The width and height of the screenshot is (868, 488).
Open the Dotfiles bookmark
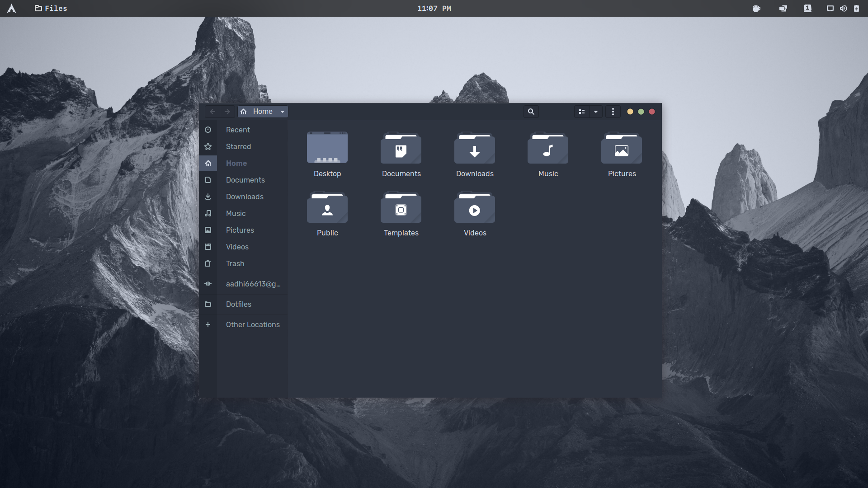pos(238,304)
